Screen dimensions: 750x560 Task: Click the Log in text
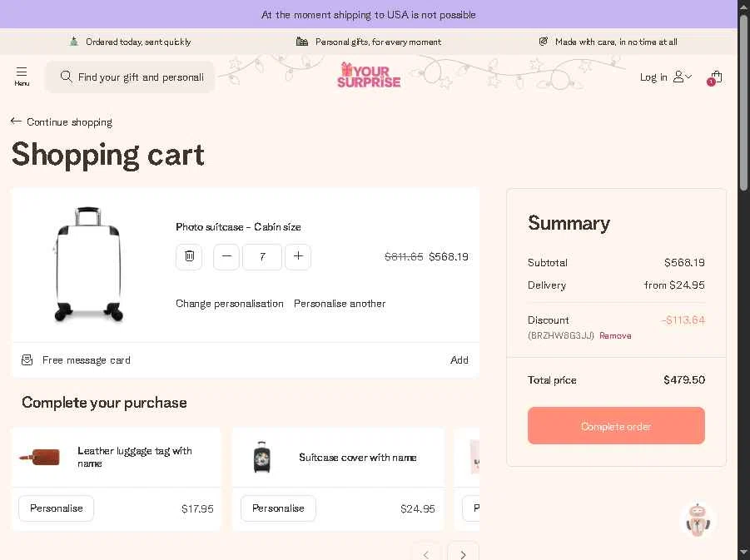(653, 77)
